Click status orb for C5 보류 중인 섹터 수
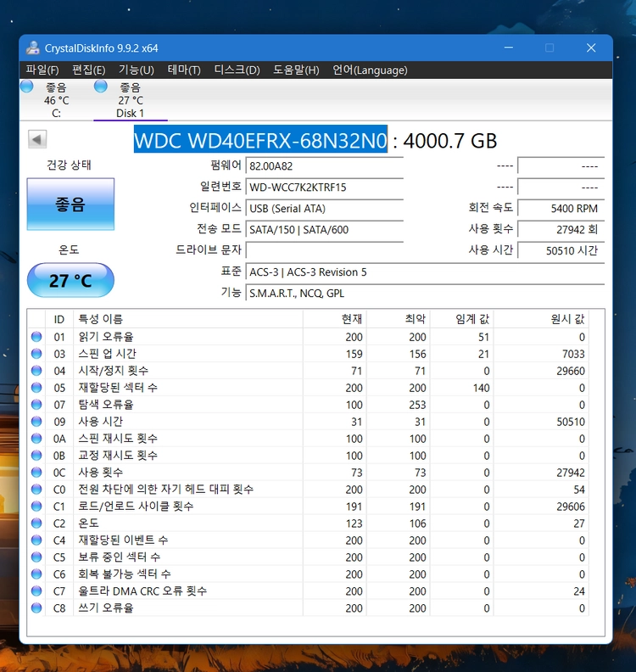The width and height of the screenshot is (636, 672). click(36, 557)
